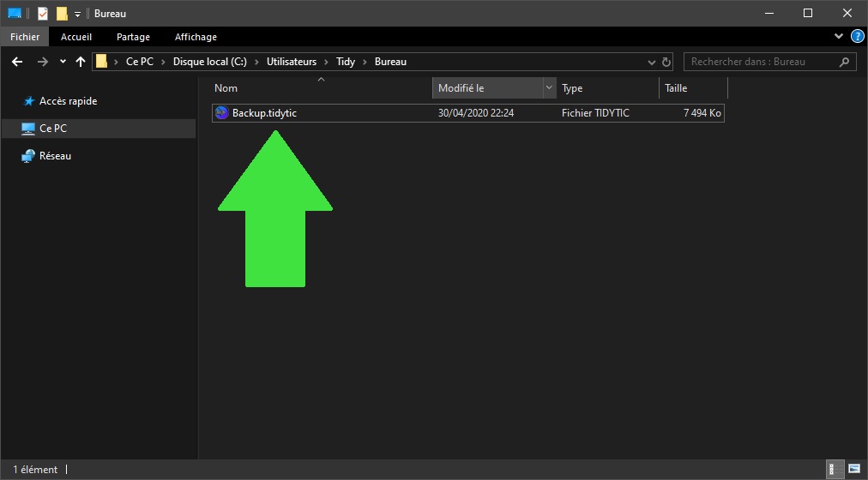This screenshot has height=480, width=868.
Task: Select Accès rapide in the navigation pane
Action: [x=68, y=101]
